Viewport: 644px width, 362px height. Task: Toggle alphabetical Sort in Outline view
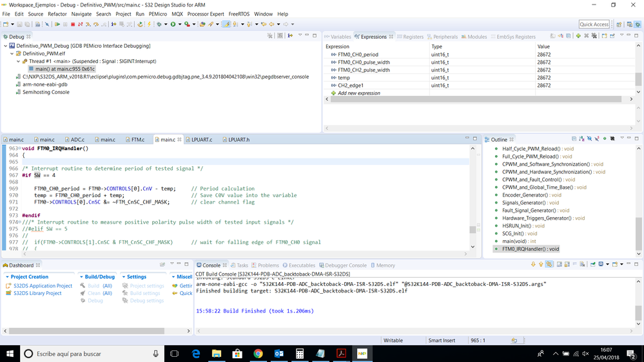point(581,138)
